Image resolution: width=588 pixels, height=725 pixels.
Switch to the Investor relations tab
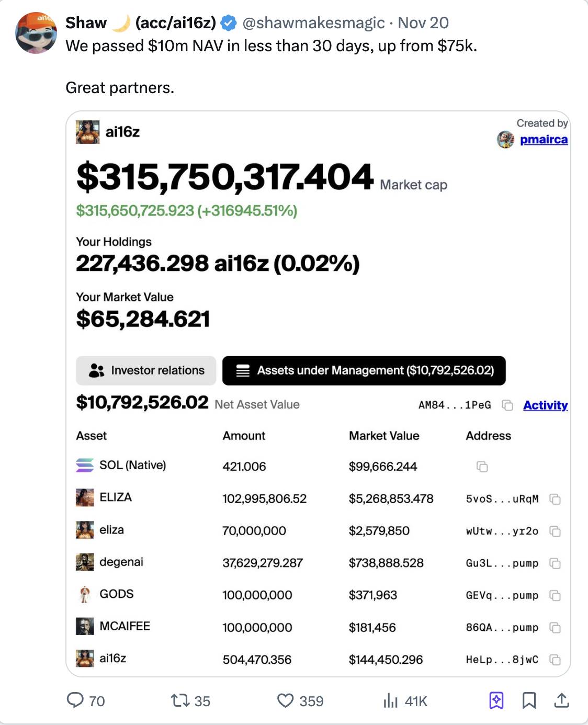click(x=146, y=370)
